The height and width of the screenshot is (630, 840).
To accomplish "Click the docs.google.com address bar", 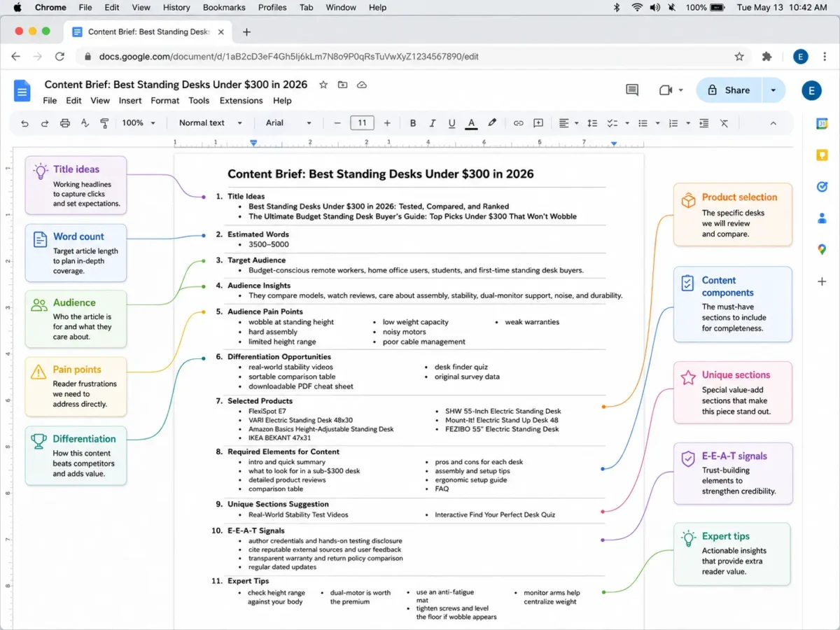I will tap(413, 57).
